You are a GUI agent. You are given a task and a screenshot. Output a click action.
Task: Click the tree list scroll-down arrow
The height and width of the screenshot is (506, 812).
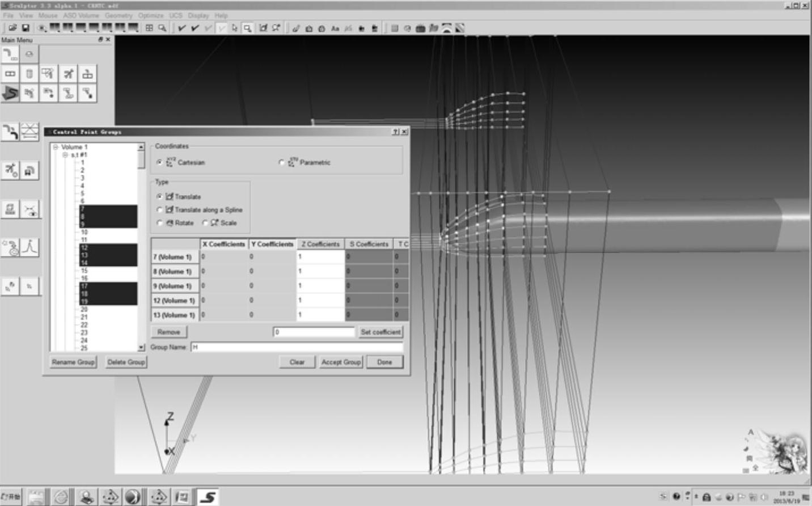[141, 347]
